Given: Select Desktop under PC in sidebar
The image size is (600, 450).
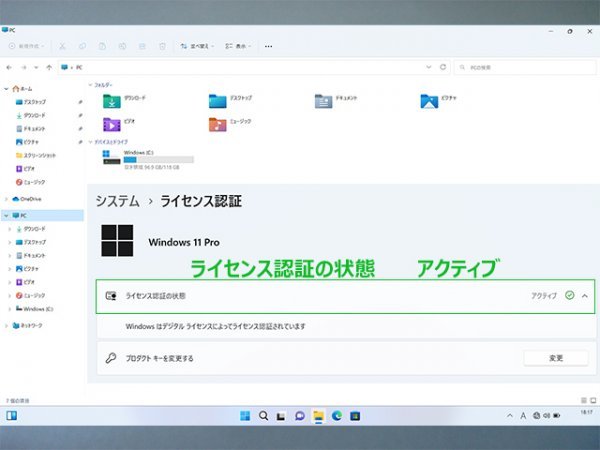Looking at the screenshot, I should pyautogui.click(x=31, y=242).
